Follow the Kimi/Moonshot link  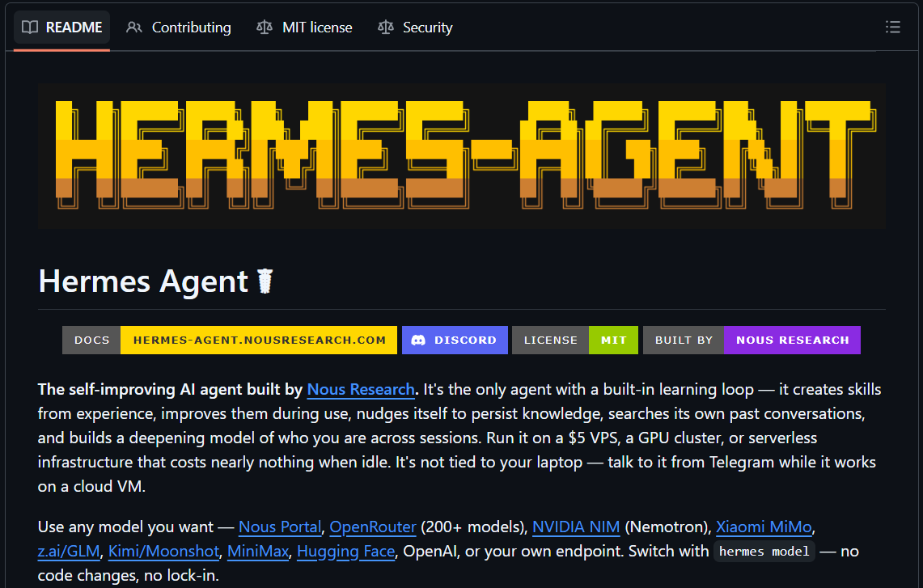[x=163, y=552]
